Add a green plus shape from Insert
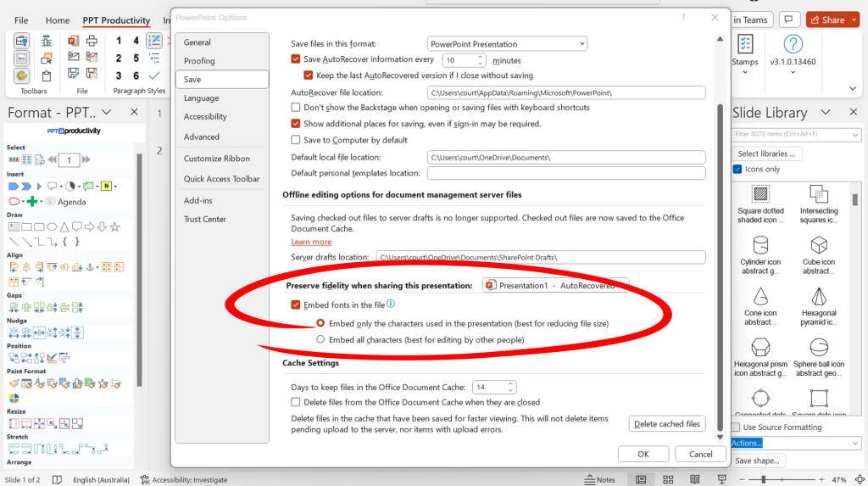This screenshot has width=868, height=486. [x=32, y=201]
